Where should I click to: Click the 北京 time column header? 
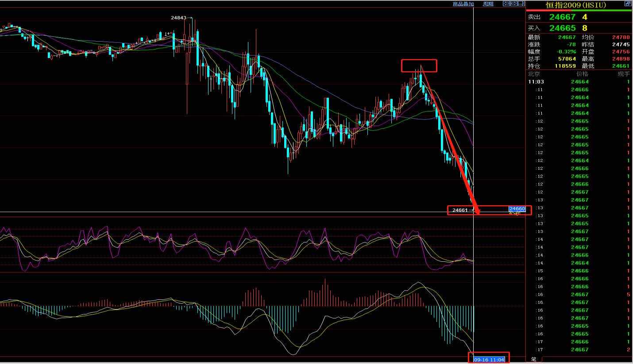[x=533, y=74]
